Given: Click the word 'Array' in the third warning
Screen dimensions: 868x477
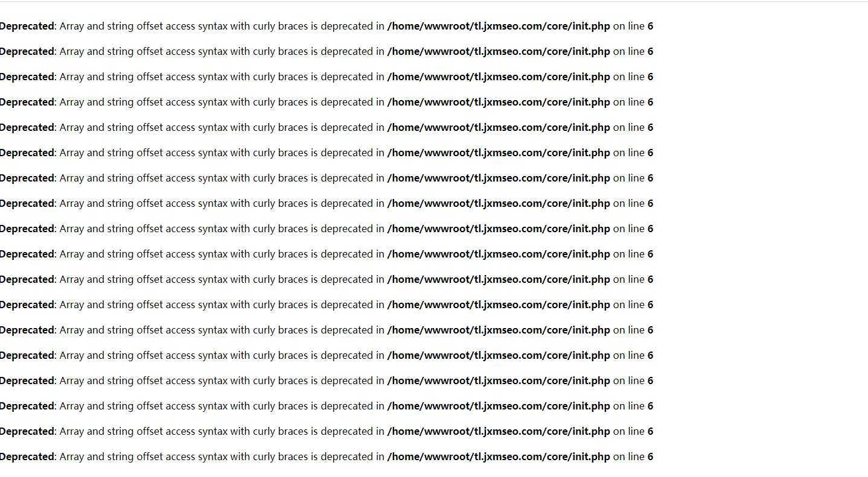Looking at the screenshot, I should point(72,77).
